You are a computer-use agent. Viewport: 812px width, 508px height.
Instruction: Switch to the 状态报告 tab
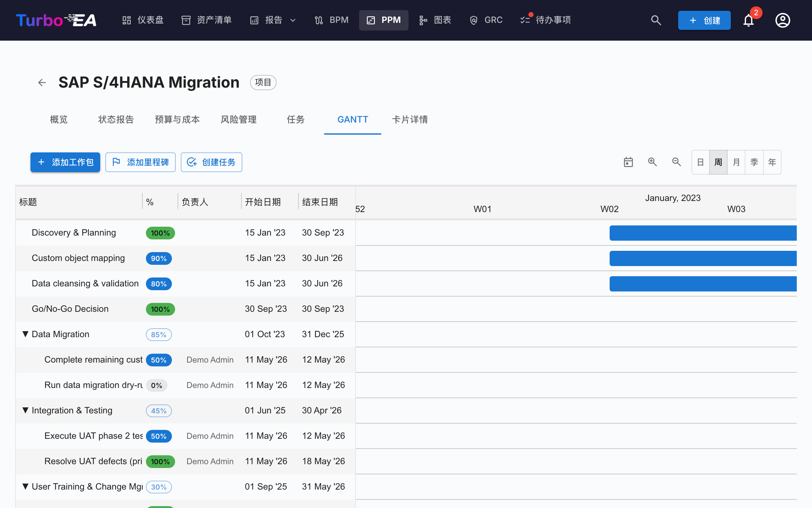(x=116, y=120)
